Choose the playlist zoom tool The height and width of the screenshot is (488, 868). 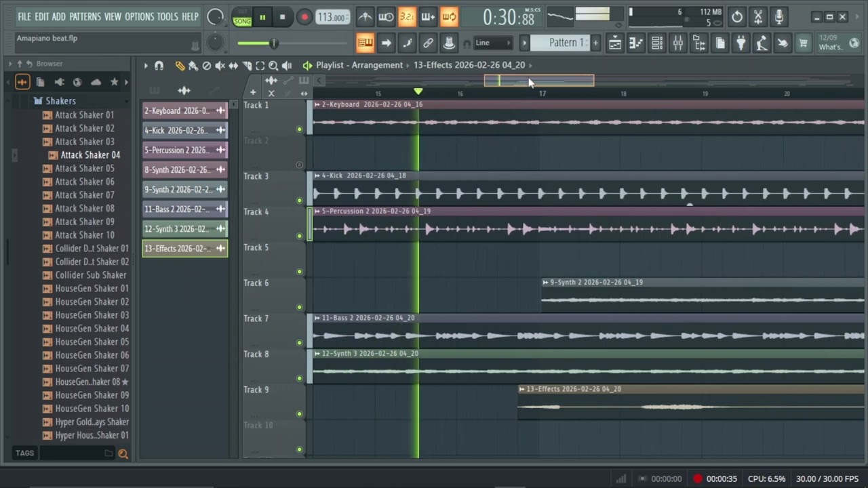click(273, 66)
